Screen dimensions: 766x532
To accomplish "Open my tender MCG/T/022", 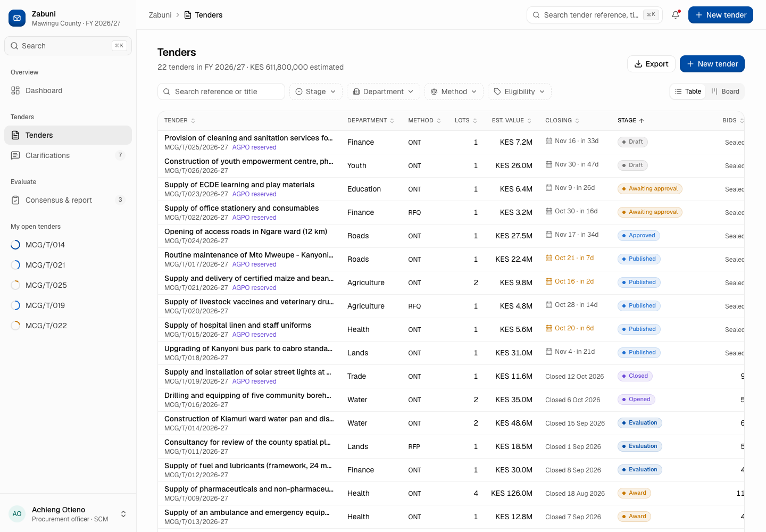I will tap(68, 326).
